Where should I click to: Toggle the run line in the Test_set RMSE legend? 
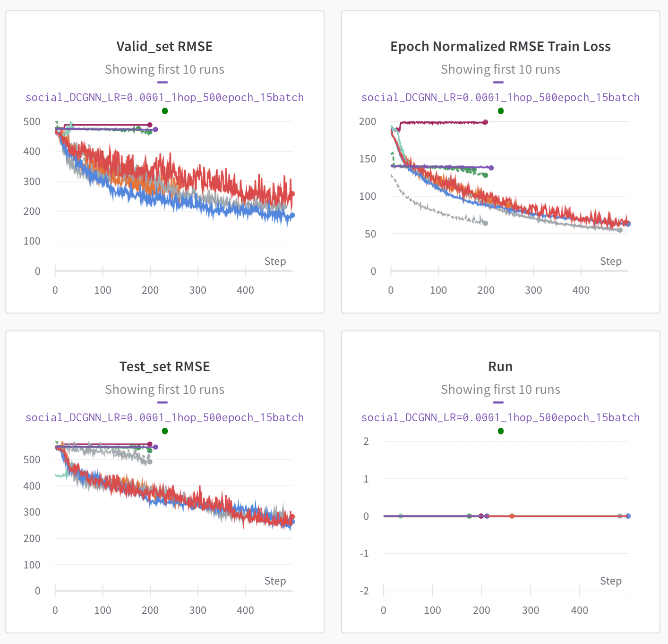click(x=164, y=417)
